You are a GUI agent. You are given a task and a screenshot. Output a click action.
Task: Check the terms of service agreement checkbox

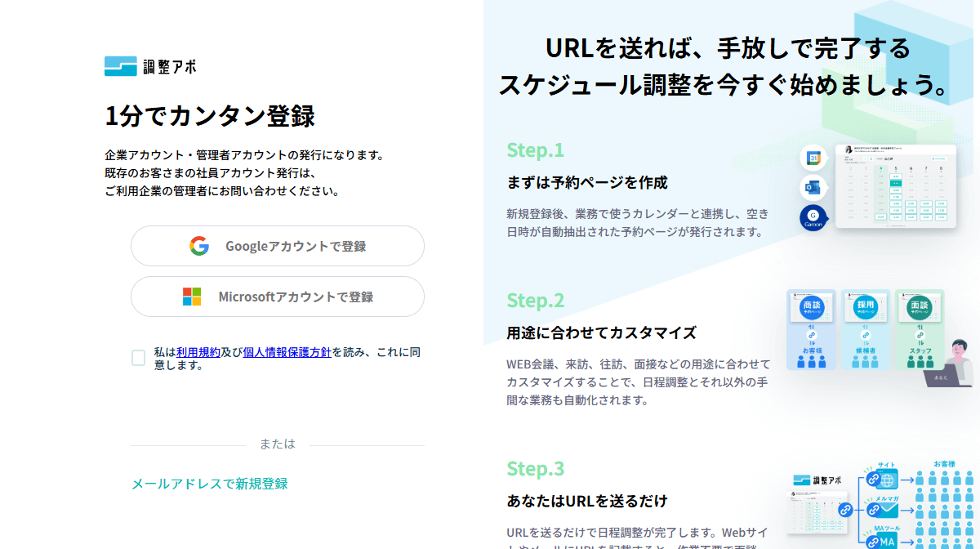tap(137, 357)
